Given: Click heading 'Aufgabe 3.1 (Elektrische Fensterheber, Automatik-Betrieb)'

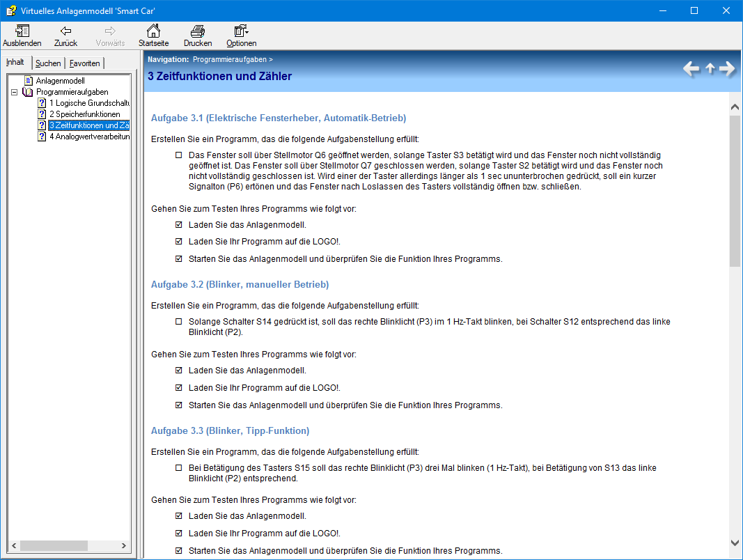Looking at the screenshot, I should click(279, 118).
